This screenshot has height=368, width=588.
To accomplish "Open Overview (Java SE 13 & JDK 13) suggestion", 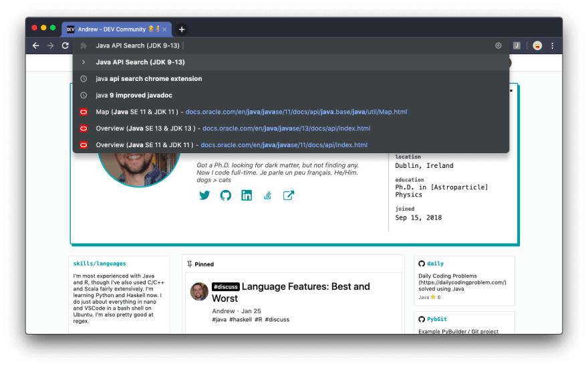I will 291,128.
